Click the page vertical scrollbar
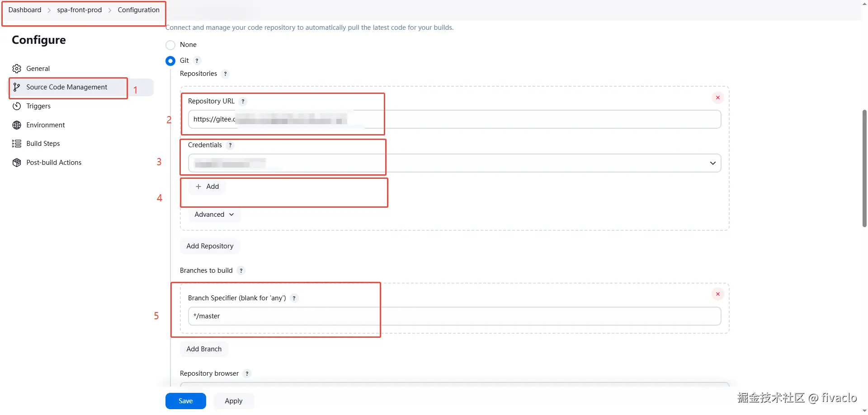Image resolution: width=868 pixels, height=415 pixels. click(864, 167)
